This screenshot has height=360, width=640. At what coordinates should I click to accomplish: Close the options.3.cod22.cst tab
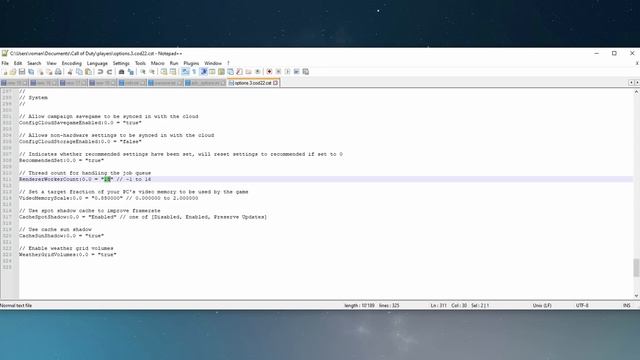276,83
